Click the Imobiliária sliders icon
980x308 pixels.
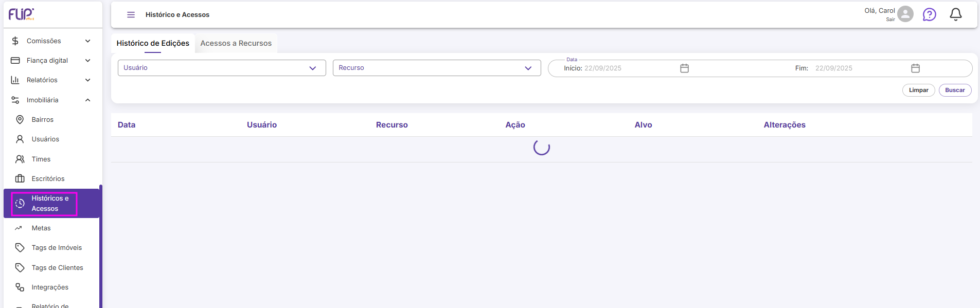(15, 100)
